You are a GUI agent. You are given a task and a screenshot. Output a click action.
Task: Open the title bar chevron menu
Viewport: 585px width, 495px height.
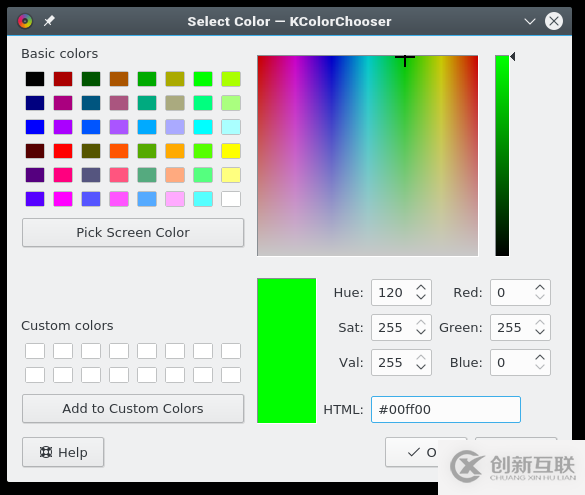coord(530,21)
